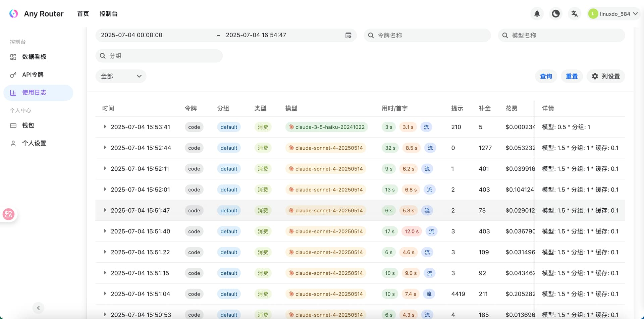Toggle dark mode with the moon icon
Image resolution: width=644 pixels, height=319 pixels.
click(x=555, y=13)
